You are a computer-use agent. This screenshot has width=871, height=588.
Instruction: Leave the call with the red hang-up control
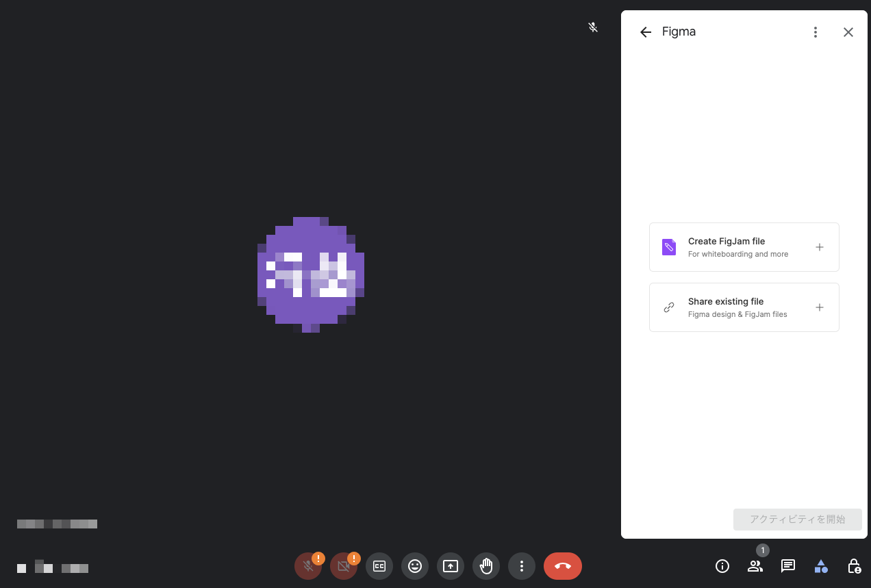(562, 566)
